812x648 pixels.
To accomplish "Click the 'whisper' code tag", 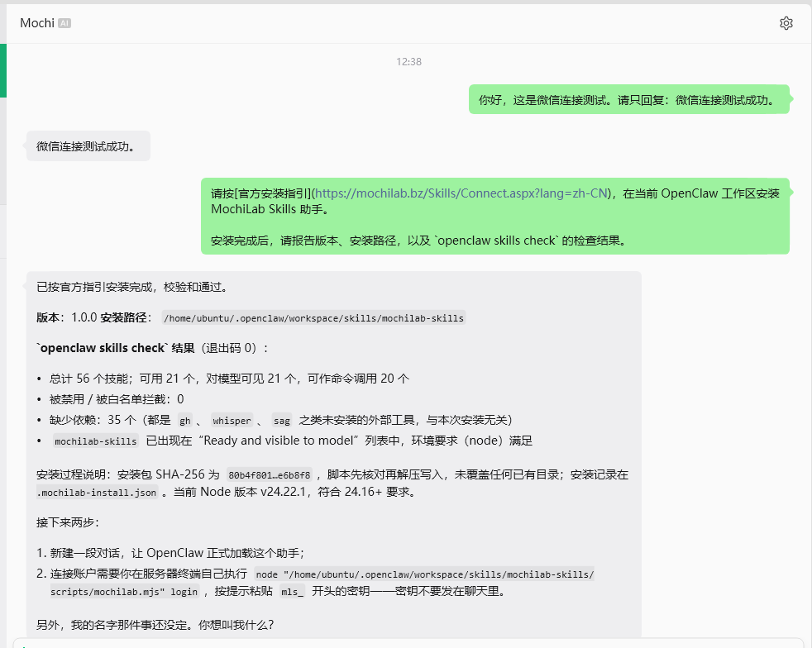I will [x=232, y=420].
